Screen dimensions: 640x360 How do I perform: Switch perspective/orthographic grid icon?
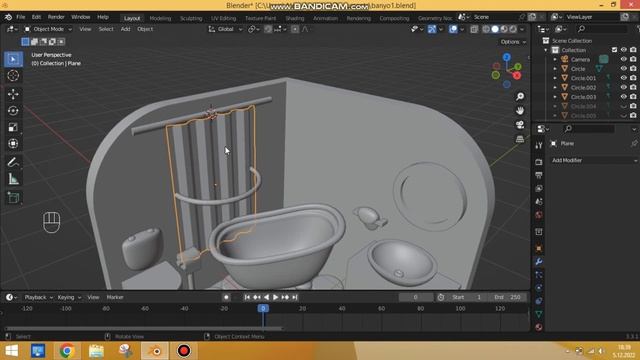point(520,139)
